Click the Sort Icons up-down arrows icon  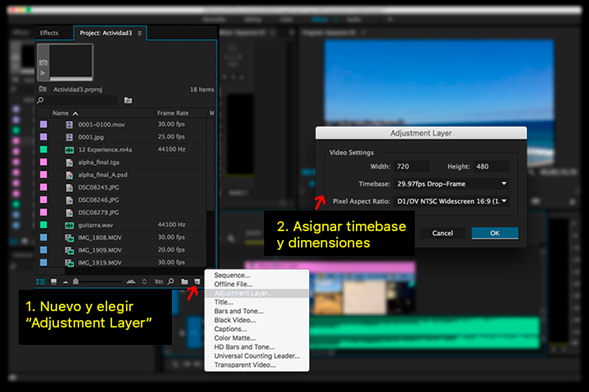(144, 281)
